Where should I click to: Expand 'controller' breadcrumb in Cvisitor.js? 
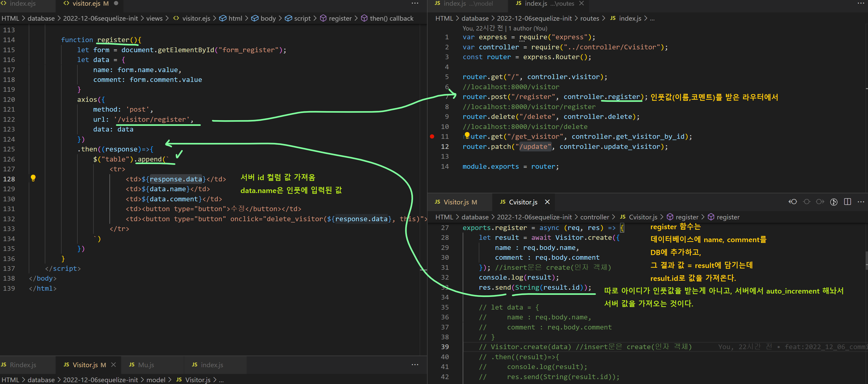pyautogui.click(x=594, y=217)
